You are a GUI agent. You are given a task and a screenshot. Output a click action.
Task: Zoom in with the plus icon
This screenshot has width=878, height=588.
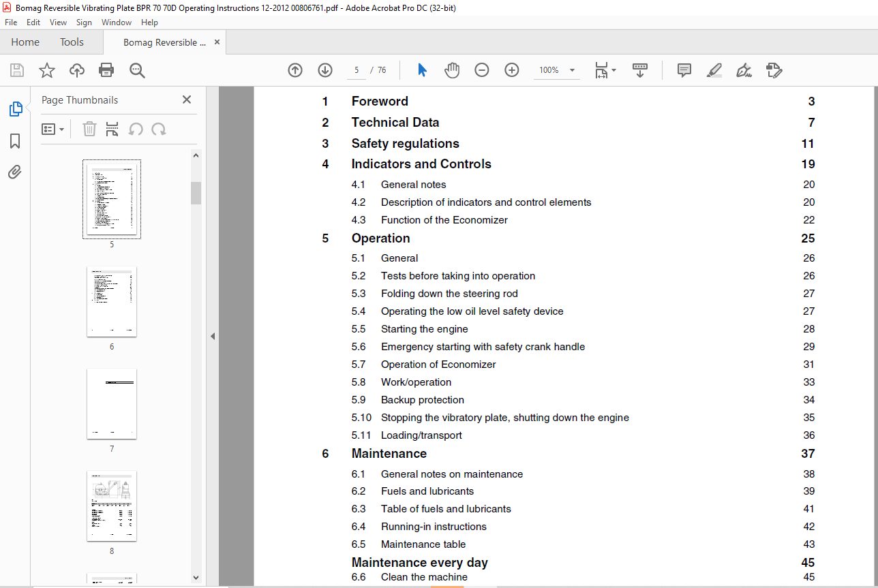coord(512,70)
